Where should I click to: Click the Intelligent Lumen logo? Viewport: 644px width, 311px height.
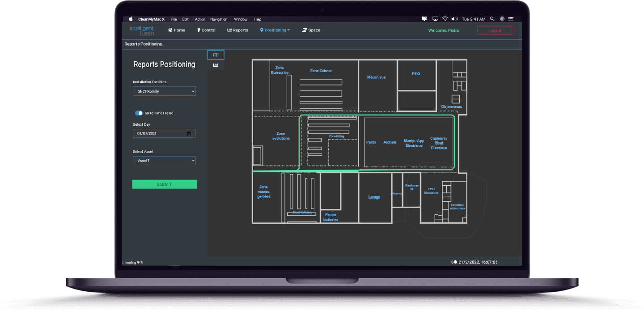[x=142, y=30]
